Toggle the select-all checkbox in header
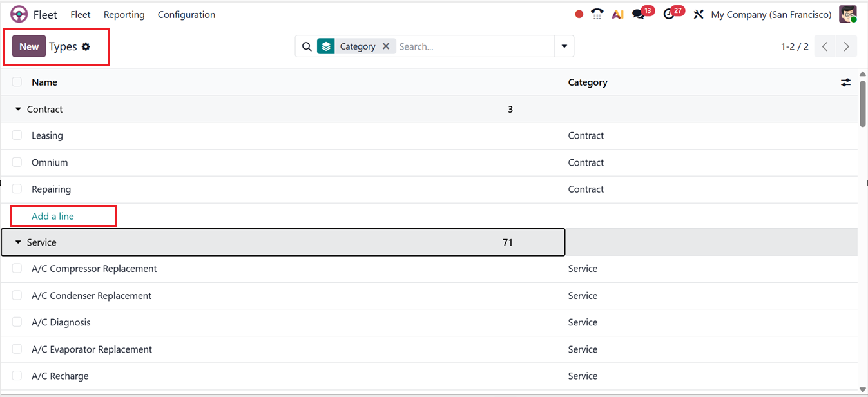Screen dimensions: 868x397 pos(17,82)
